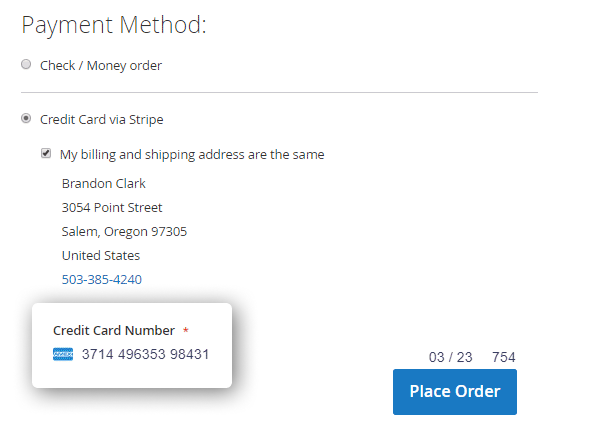Uncheck billing and shipping address same checkbox

click(x=46, y=154)
